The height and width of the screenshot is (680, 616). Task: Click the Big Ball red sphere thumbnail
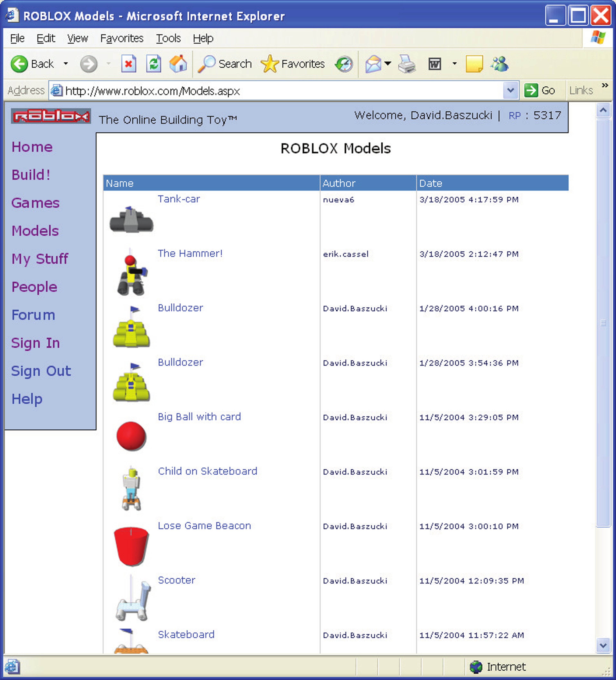(x=131, y=436)
